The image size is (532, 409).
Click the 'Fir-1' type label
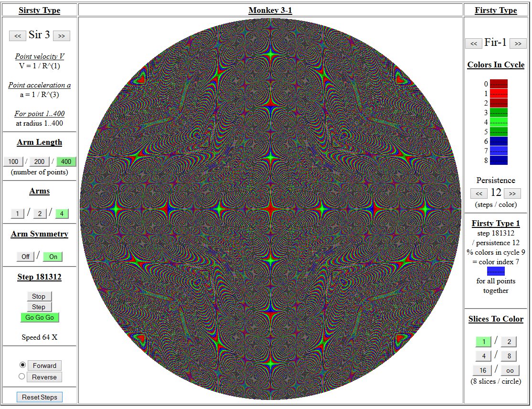click(x=495, y=43)
